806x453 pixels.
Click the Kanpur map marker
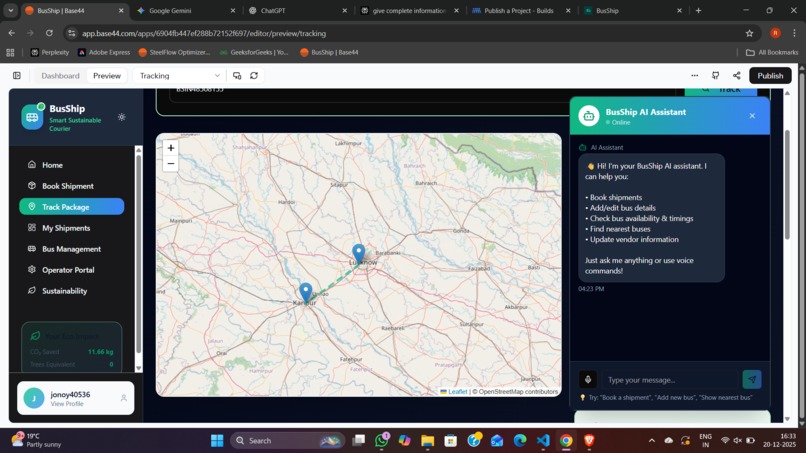coord(306,292)
